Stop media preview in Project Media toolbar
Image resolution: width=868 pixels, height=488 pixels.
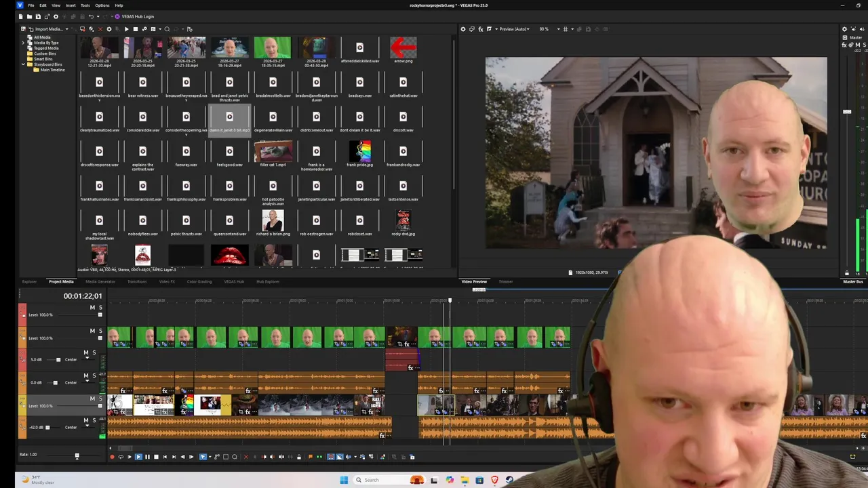coord(136,29)
